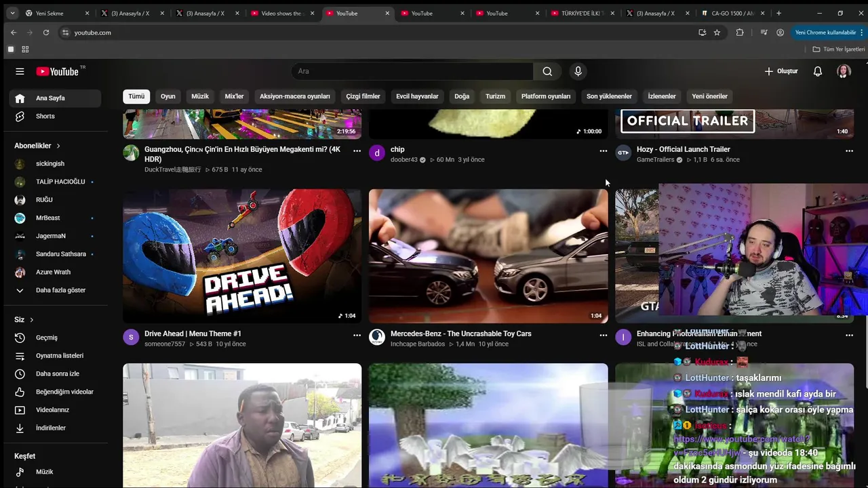This screenshot has width=868, height=488.
Task: Click the search magnifier button
Action: pyautogui.click(x=547, y=71)
